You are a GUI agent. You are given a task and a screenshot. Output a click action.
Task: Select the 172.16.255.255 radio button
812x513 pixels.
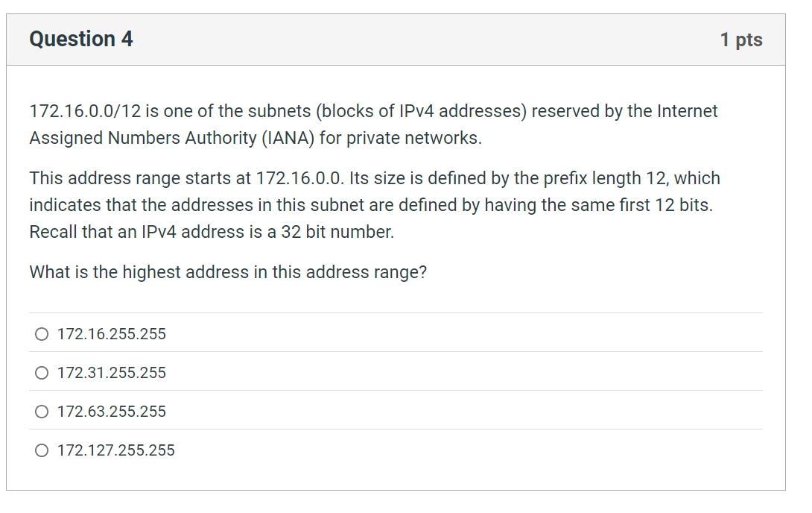pos(42,334)
